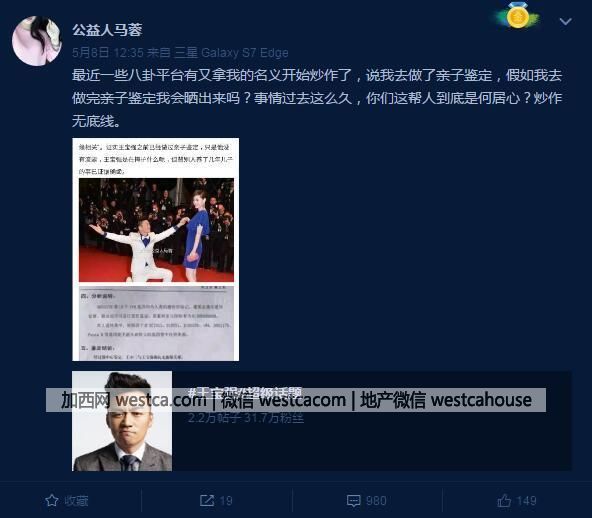
Task: Click the repost count 19
Action: 226,501
